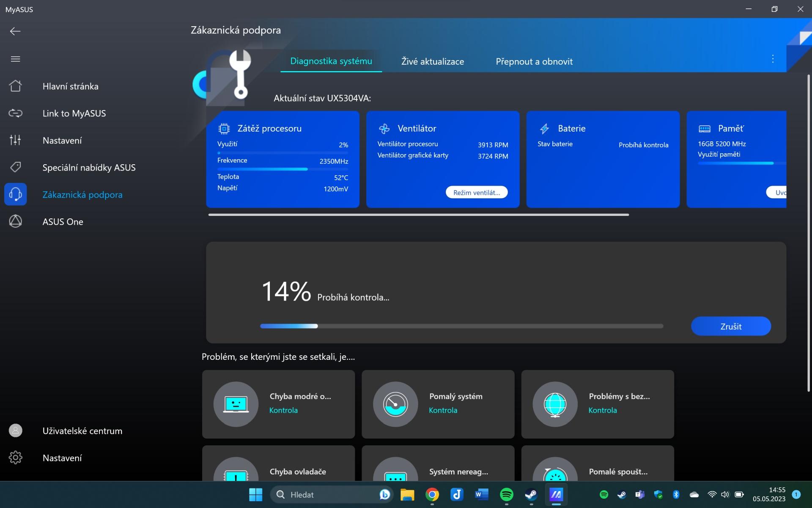Click the vertical page scrollbar
This screenshot has height=508, width=812.
coord(808,233)
